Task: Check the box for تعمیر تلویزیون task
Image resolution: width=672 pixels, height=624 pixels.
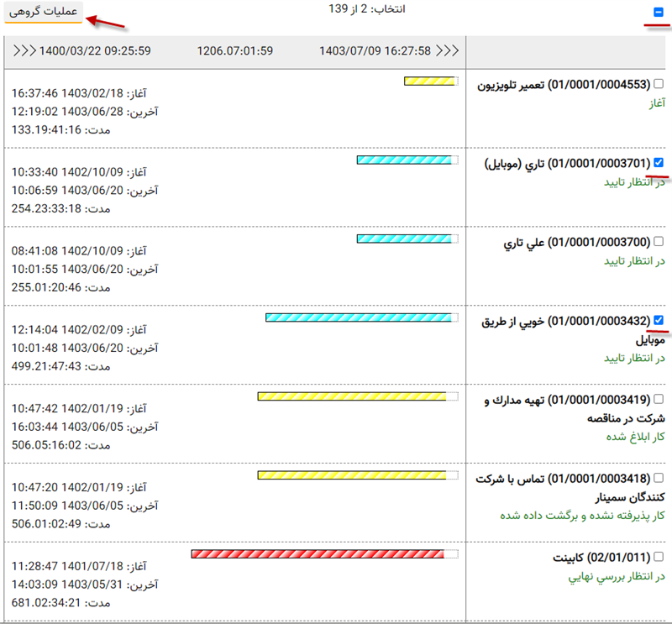Action: coord(659,84)
